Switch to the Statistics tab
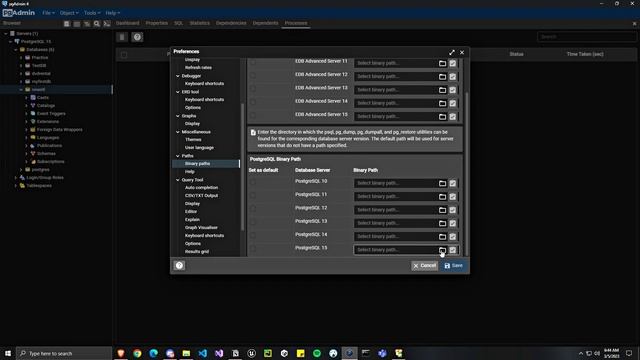The height and width of the screenshot is (360, 640). (200, 23)
